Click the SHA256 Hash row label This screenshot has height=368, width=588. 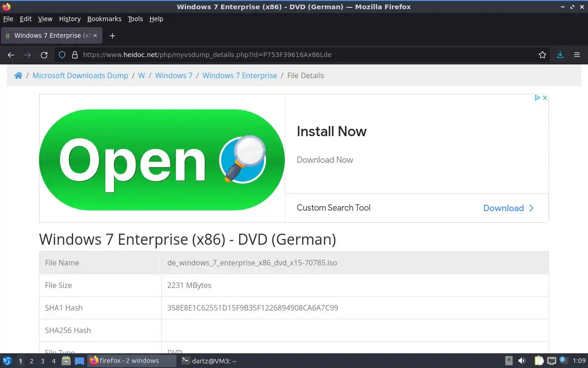(68, 330)
